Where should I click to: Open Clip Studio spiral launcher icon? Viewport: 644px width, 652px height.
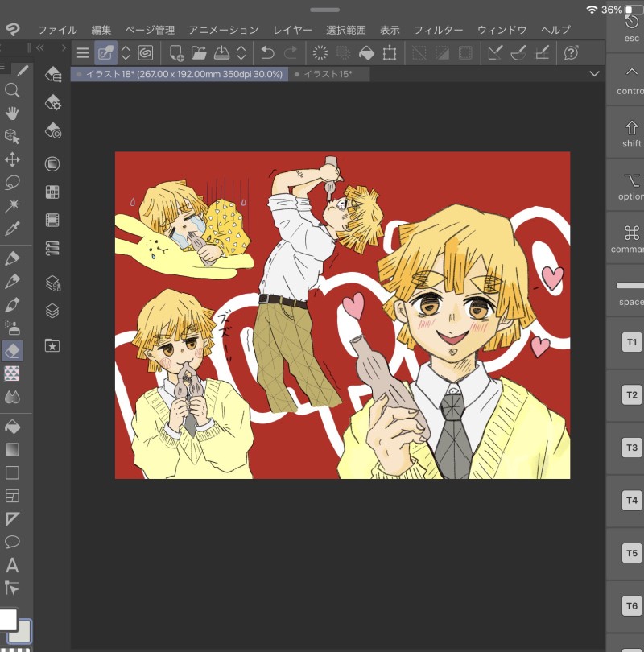click(x=146, y=53)
